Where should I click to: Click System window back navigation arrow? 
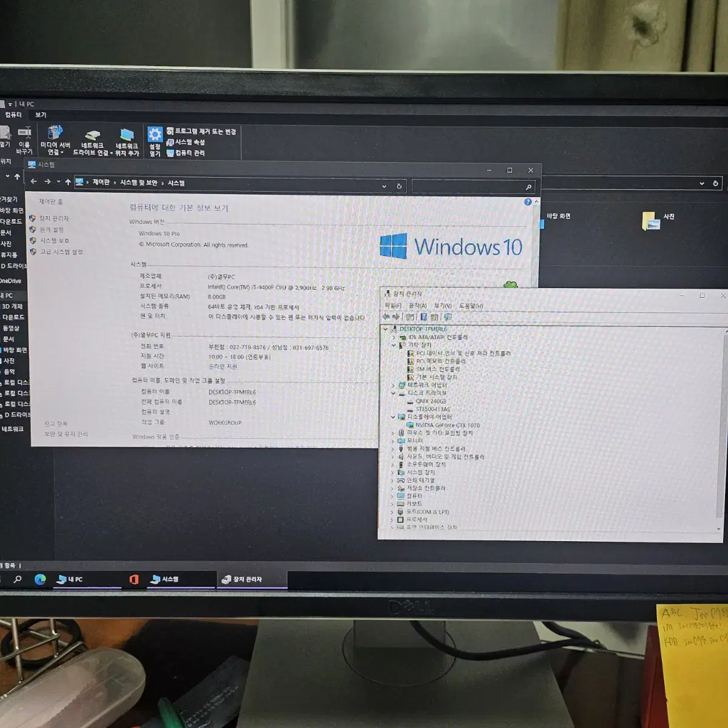coord(34,181)
